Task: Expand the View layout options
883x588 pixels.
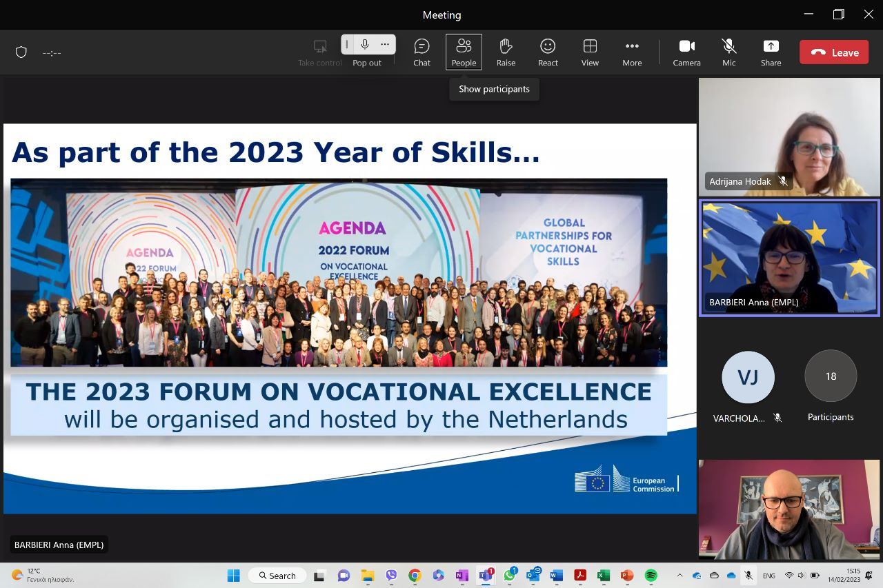Action: 590,52
